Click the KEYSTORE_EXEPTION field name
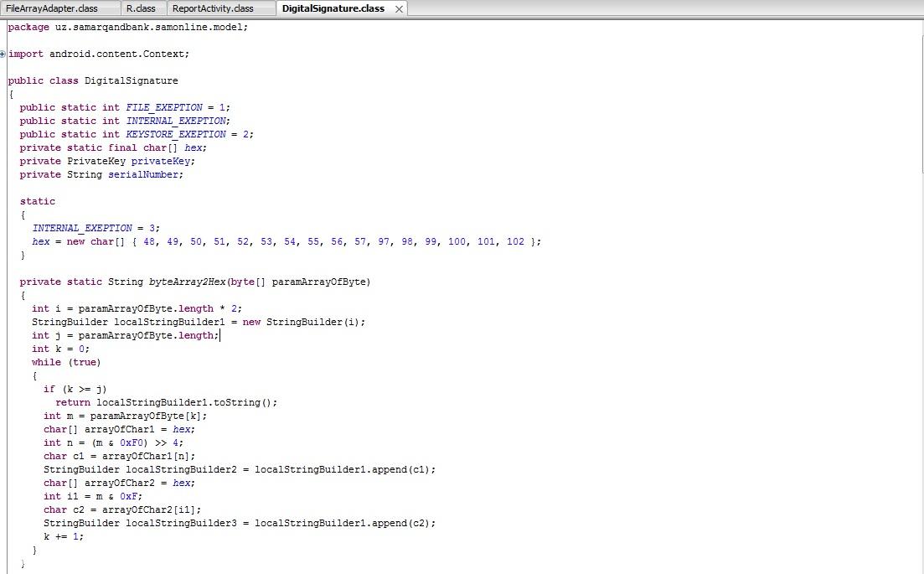Screen dimensions: 924x574 click(176, 134)
